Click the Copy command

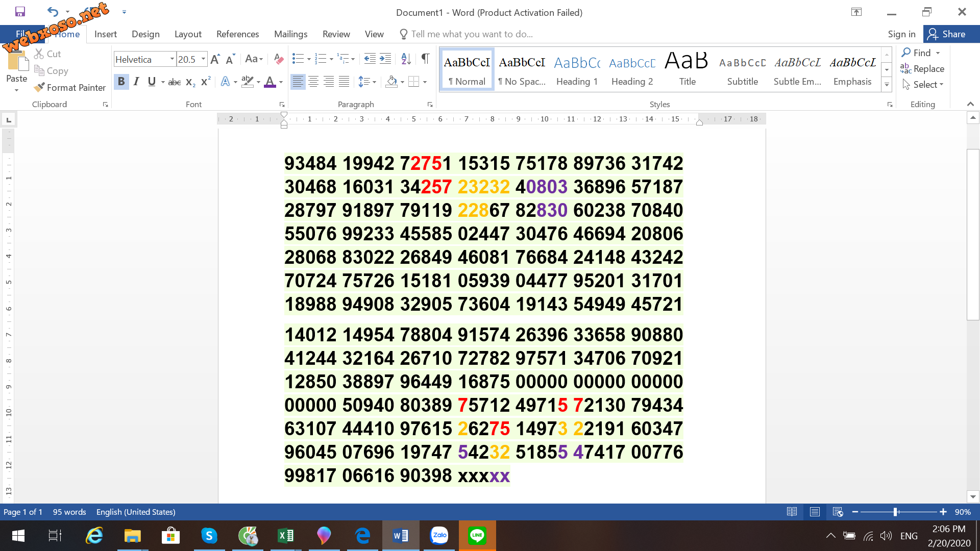tap(51, 71)
